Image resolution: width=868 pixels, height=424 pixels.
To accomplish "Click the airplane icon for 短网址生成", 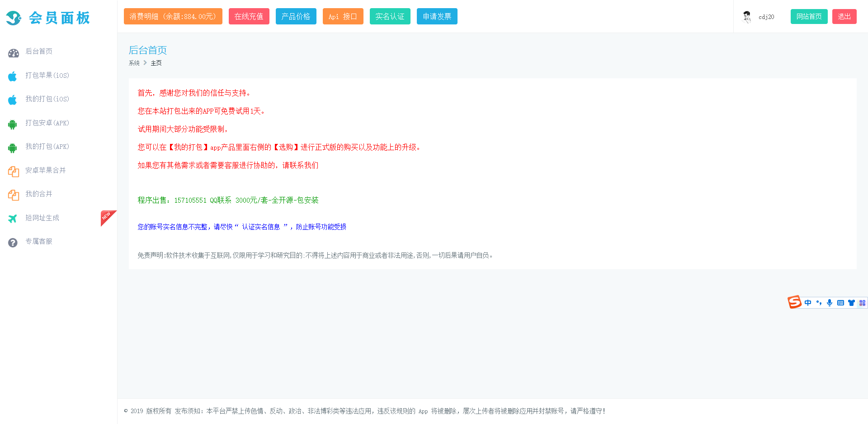I will pos(13,219).
